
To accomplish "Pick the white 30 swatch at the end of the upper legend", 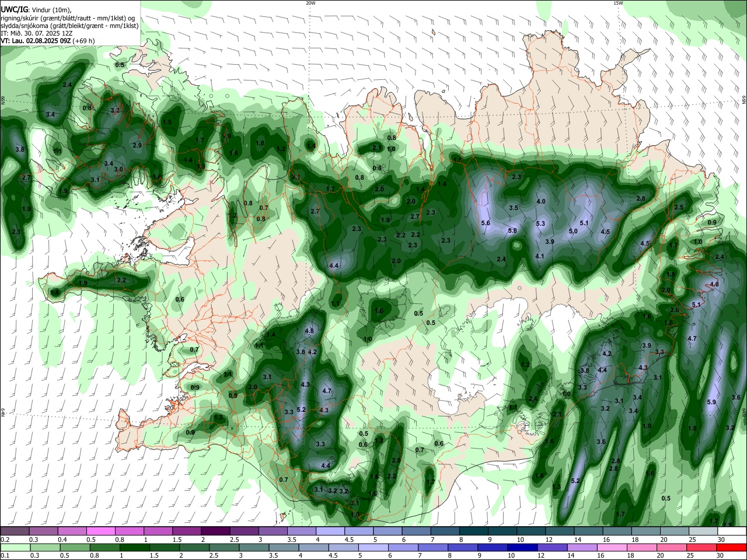I will 732,531.
